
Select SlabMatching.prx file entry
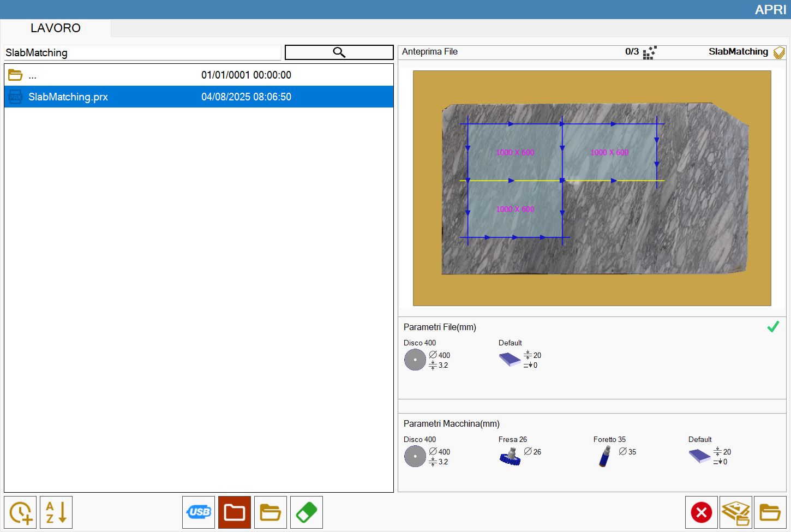point(199,97)
